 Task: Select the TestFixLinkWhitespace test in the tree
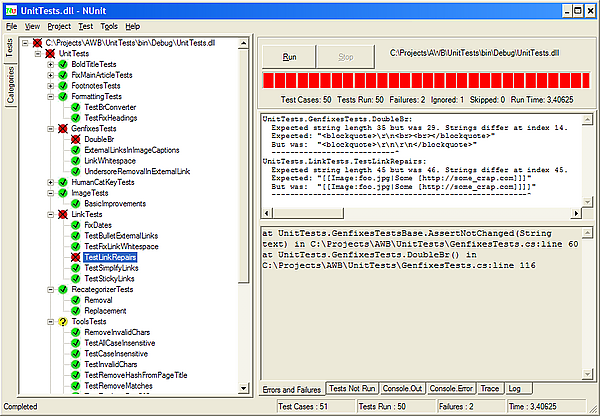121,246
